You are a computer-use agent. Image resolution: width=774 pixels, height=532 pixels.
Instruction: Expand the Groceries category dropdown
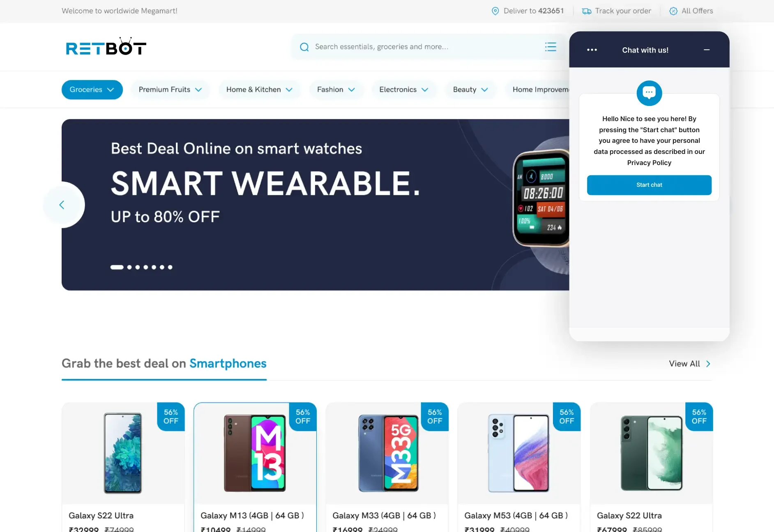[x=92, y=89]
